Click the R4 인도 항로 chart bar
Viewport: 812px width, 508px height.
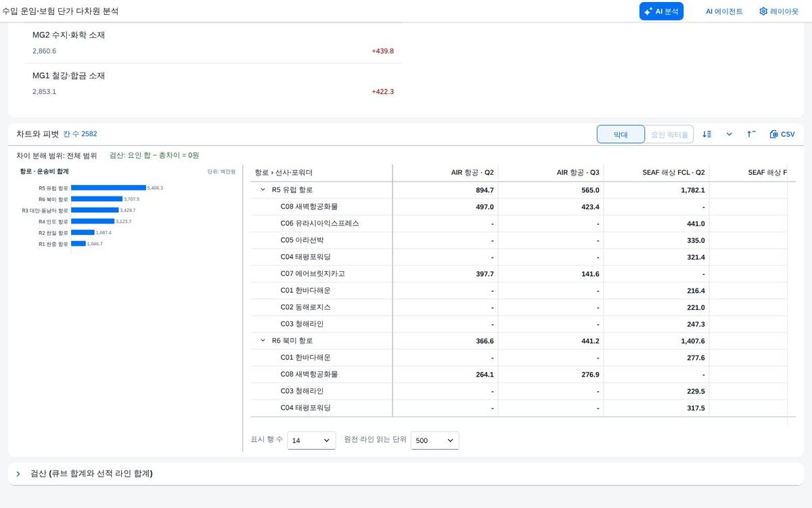click(93, 221)
